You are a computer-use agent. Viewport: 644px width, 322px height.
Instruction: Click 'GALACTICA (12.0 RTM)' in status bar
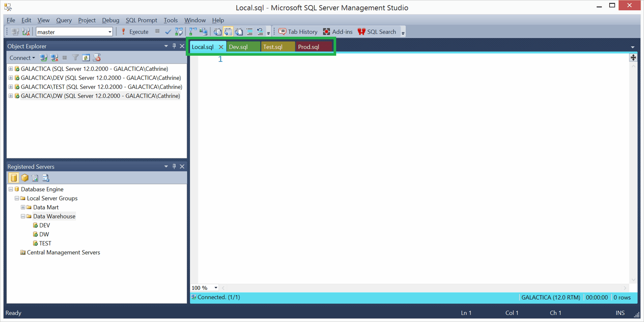pyautogui.click(x=551, y=297)
